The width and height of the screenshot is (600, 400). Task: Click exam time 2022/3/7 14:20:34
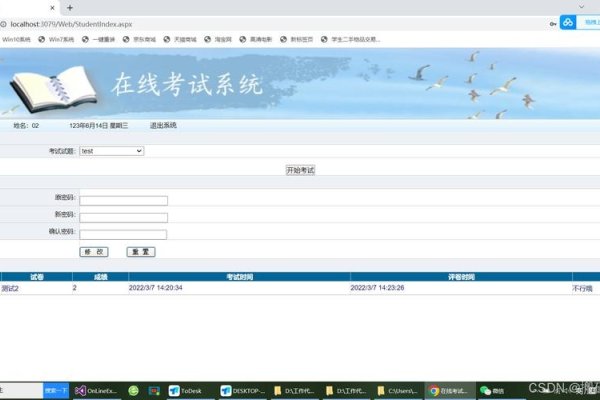point(155,288)
